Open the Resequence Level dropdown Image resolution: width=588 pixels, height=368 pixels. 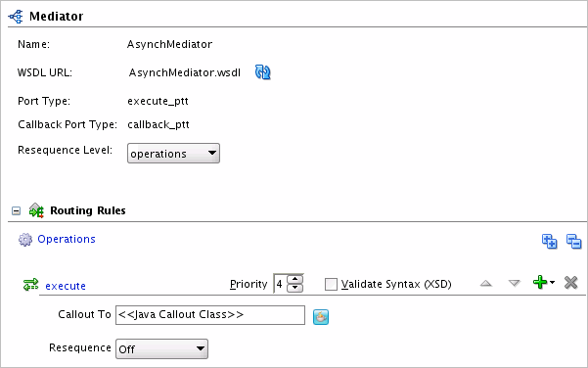pos(173,154)
